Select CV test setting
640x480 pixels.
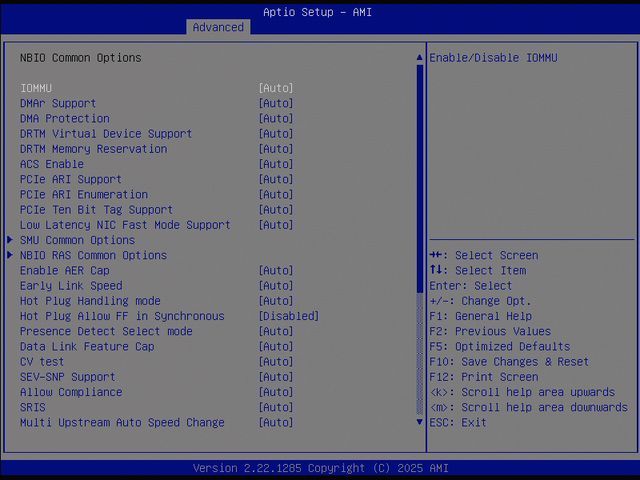coord(42,362)
